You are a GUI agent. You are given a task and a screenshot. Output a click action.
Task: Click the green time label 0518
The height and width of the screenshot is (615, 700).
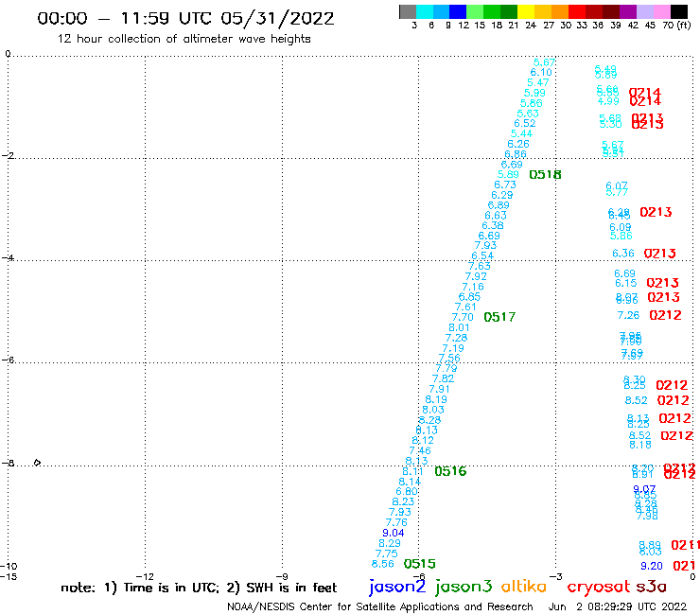545,175
